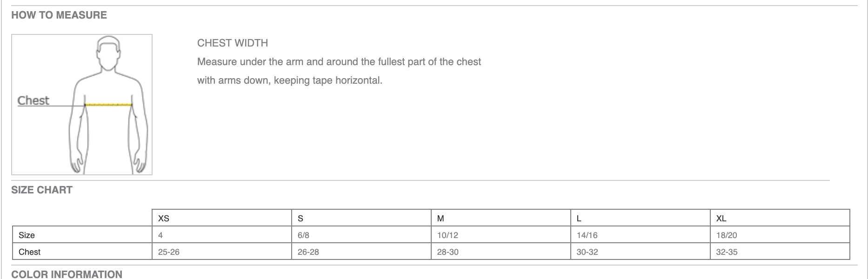Select the CHEST WIDTH title text
Screen dimensions: 868x279
233,43
